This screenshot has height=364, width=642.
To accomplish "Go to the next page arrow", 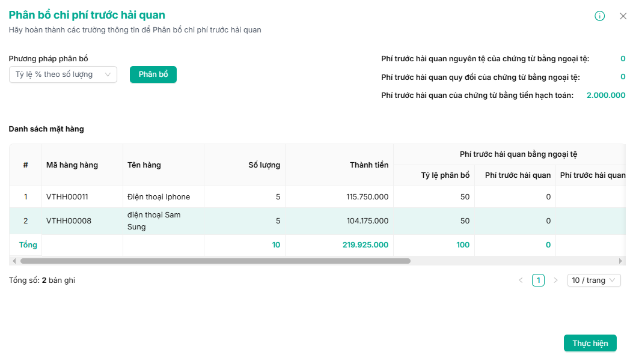I will point(555,281).
